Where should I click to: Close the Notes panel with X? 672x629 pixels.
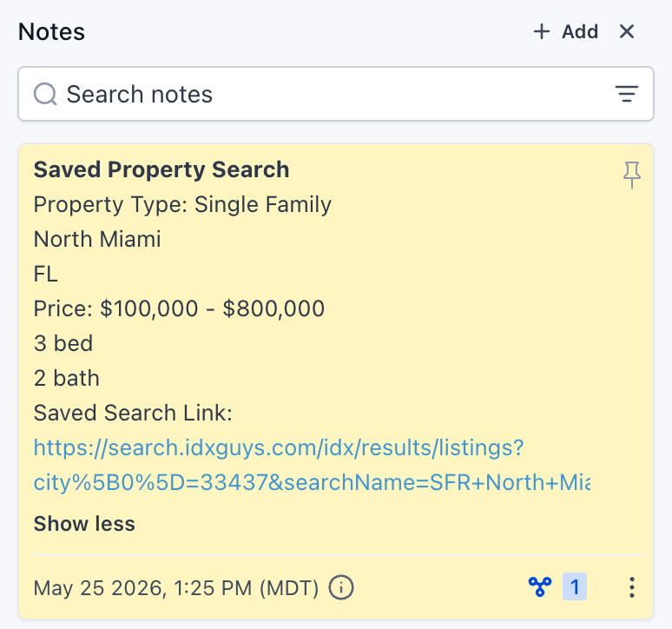pyautogui.click(x=627, y=31)
